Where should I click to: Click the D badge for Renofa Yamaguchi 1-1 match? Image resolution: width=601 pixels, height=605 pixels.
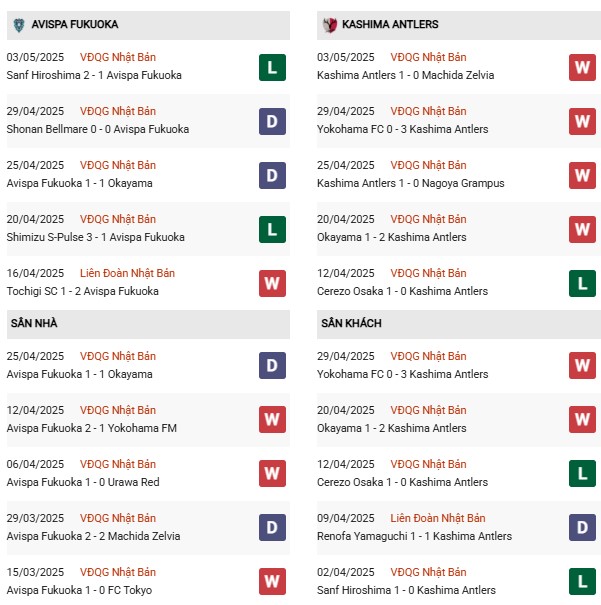coord(582,527)
